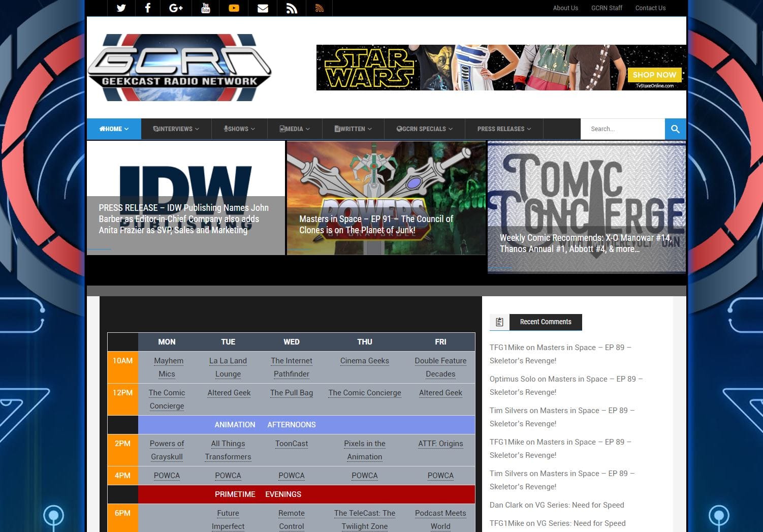Open the Double Feature Decades show

point(440,367)
